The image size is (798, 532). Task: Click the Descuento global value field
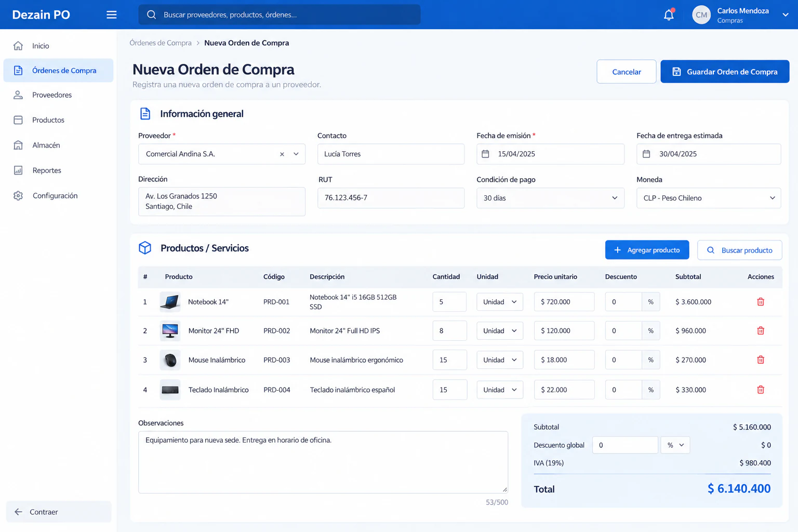click(x=625, y=445)
